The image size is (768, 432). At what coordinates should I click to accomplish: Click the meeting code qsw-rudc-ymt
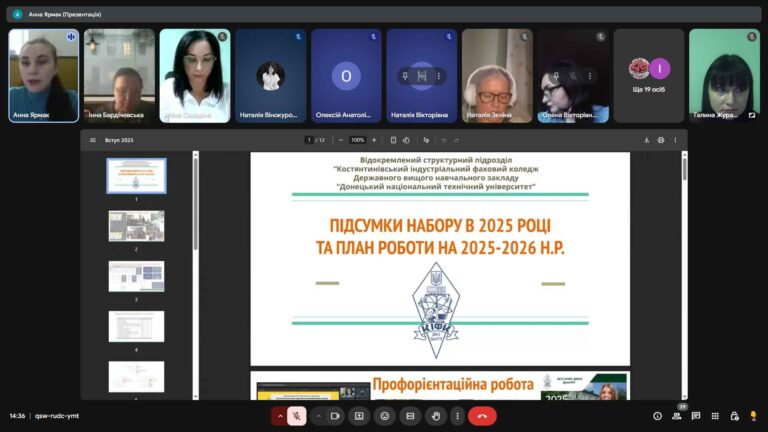coord(57,416)
